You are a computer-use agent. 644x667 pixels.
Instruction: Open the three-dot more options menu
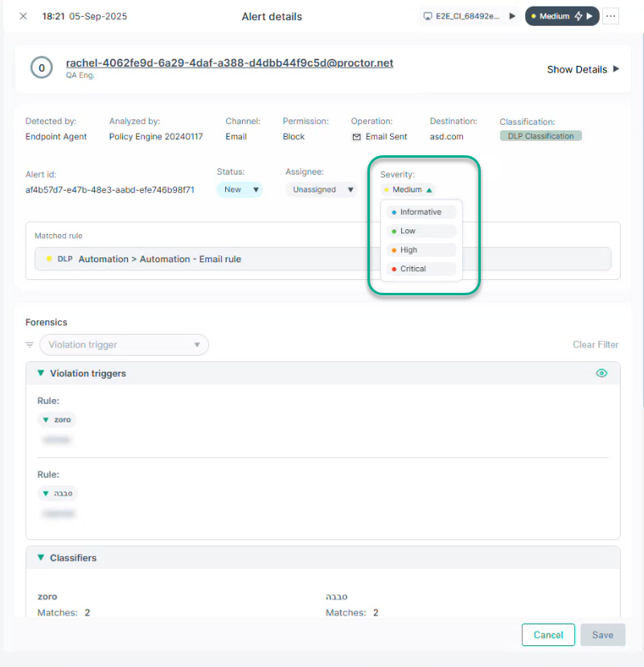(611, 16)
